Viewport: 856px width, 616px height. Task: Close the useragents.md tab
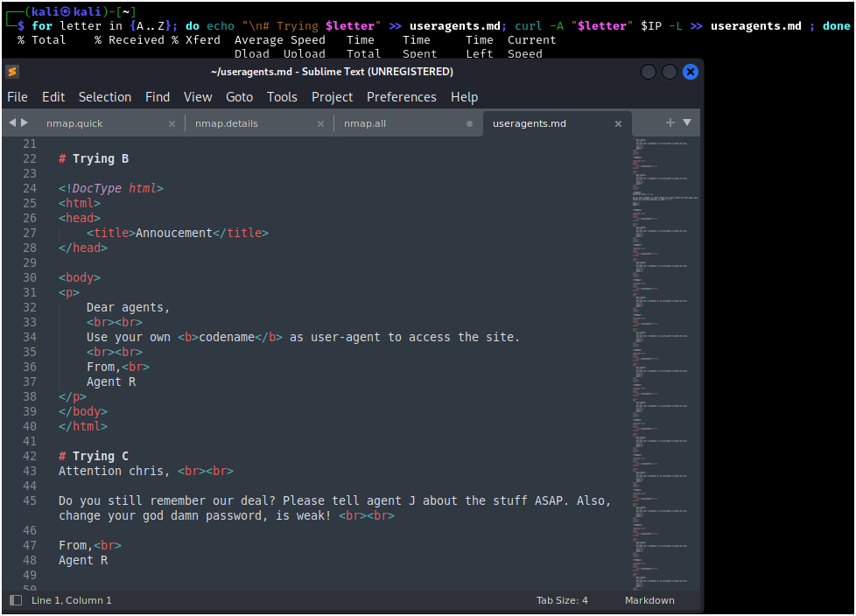point(618,124)
